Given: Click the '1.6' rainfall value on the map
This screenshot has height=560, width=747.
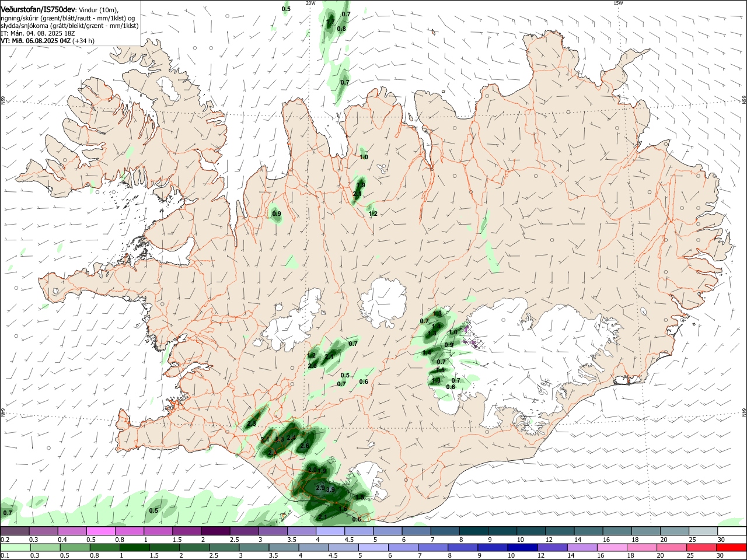Looking at the screenshot, I should click(343, 509).
